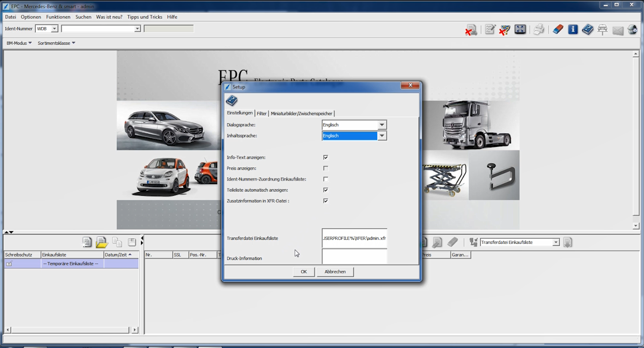This screenshot has width=644, height=348.
Task: Click the globe with mail icon
Action: (x=632, y=30)
